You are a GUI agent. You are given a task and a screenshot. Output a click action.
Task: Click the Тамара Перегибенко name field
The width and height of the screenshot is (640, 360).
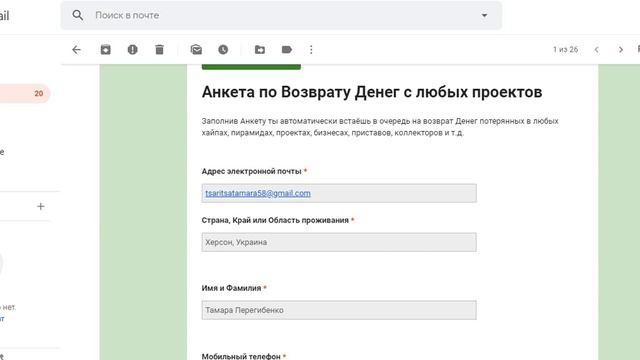339,310
